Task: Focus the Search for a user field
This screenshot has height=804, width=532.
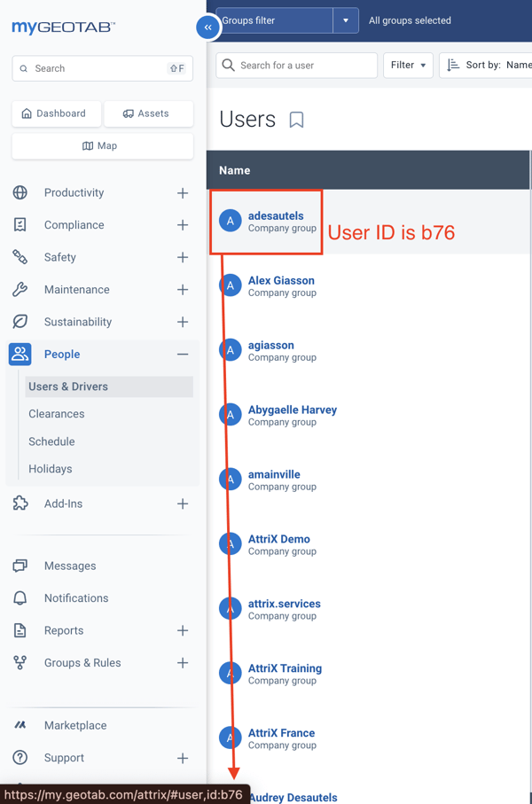Action: point(296,65)
